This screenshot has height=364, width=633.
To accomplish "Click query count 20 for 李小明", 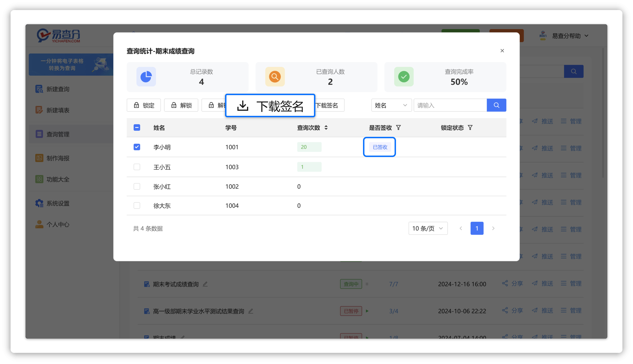I will (x=309, y=147).
